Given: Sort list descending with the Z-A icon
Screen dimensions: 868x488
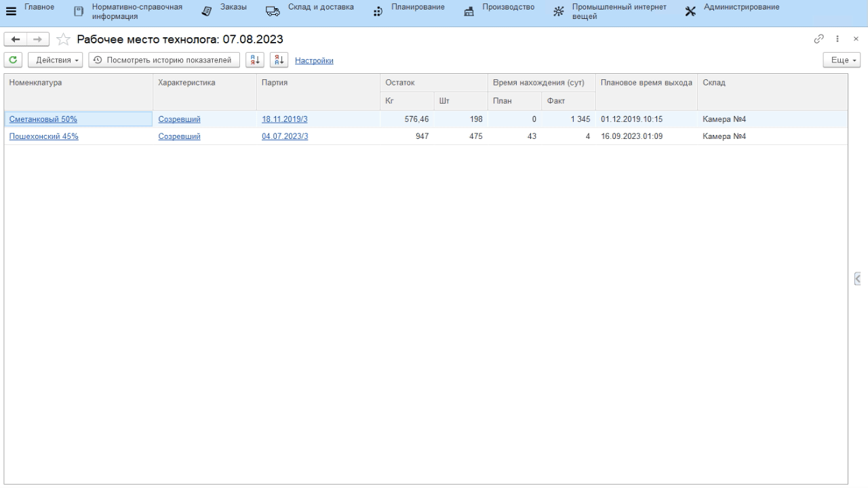Looking at the screenshot, I should click(279, 60).
